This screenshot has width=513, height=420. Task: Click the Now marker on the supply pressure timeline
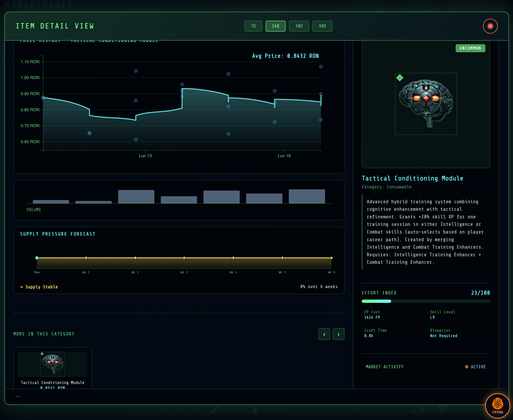(37, 258)
